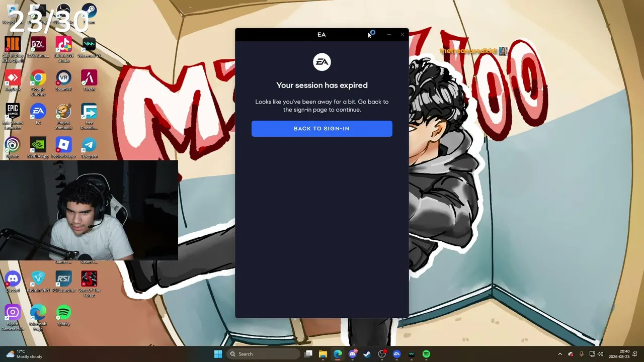The width and height of the screenshot is (644, 362).
Task: Select the Ubisoft desktop icon
Action: [13, 148]
